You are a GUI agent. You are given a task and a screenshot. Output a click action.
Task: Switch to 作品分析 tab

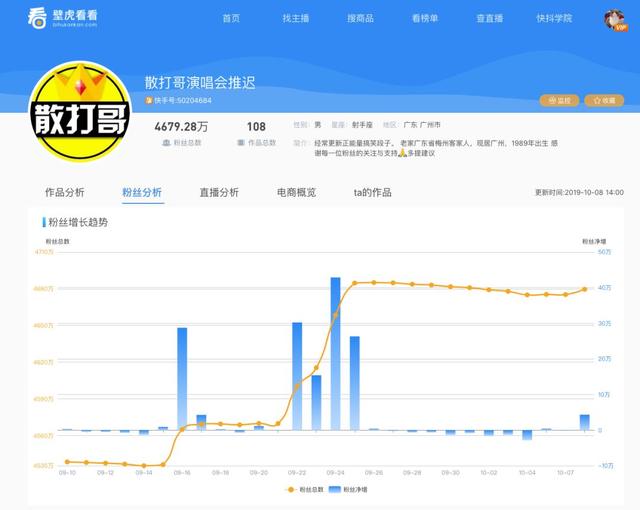click(64, 193)
